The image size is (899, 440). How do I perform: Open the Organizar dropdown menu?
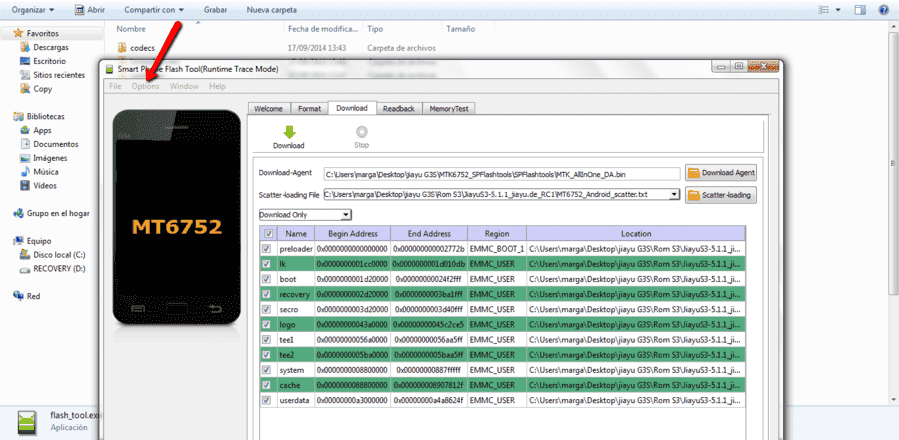click(x=33, y=10)
